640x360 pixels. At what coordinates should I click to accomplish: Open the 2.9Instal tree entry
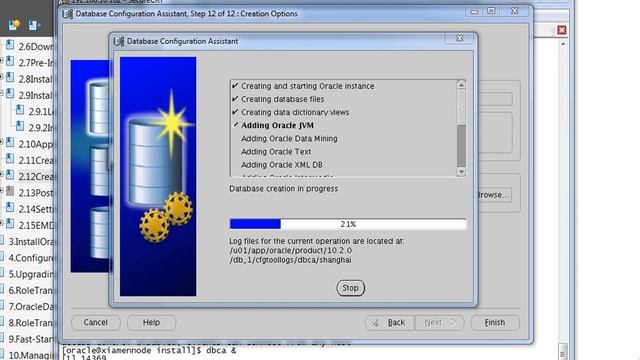[x=36, y=96]
